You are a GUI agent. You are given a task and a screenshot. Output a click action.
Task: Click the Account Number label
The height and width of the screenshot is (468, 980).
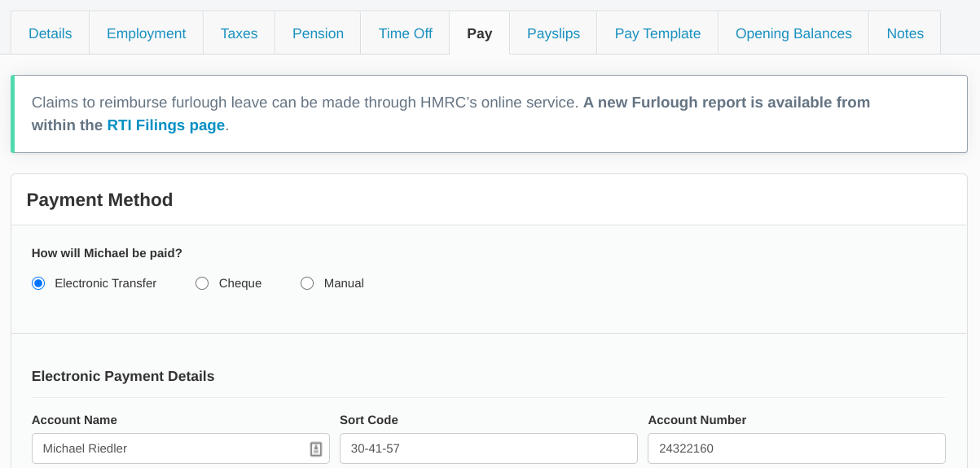tap(697, 420)
